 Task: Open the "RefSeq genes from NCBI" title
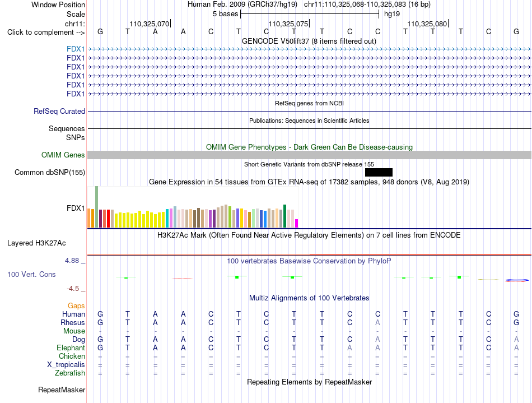(x=309, y=103)
